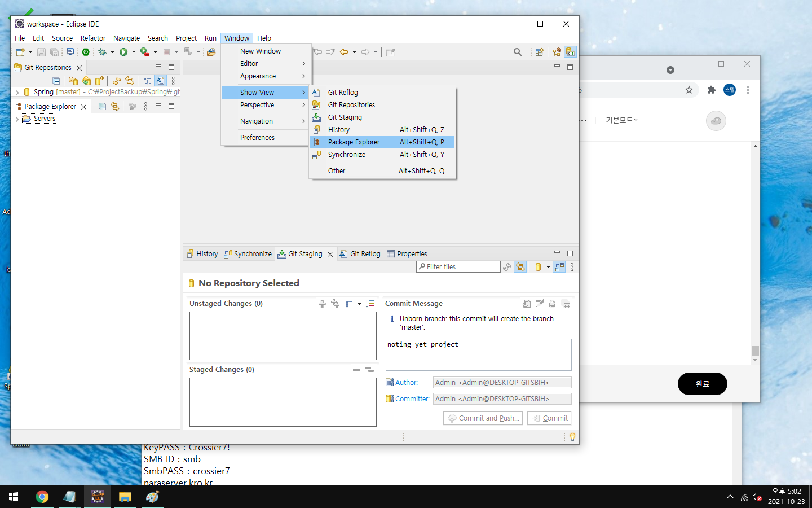This screenshot has width=812, height=508.
Task: Open presentation dropdown arrow in Unstaged Changes
Action: coord(359,304)
